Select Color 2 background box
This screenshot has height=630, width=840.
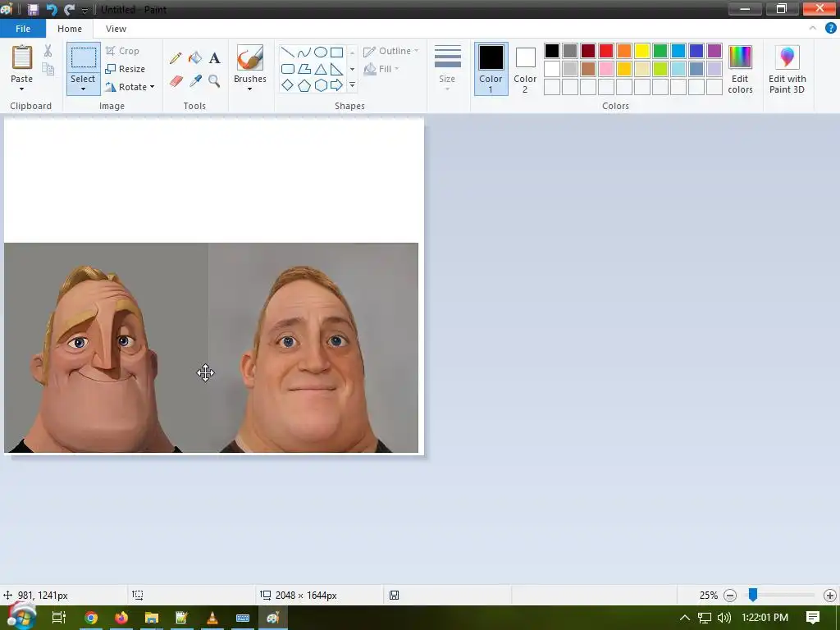coord(525,69)
